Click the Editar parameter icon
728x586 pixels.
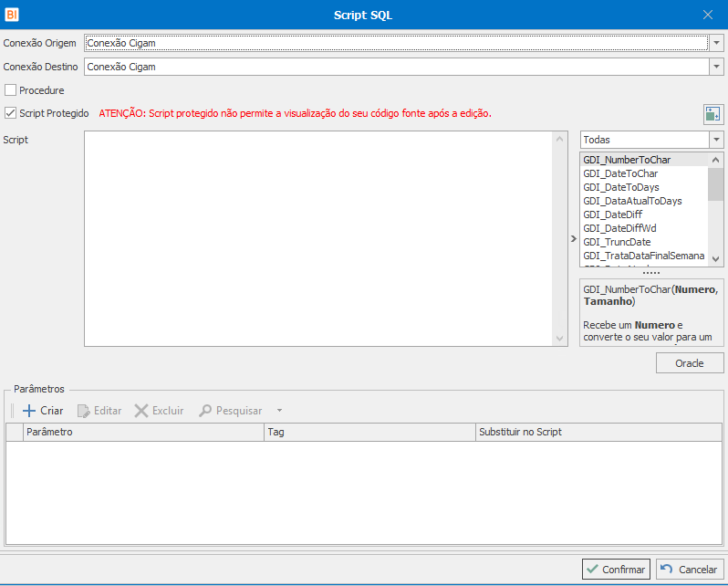click(84, 411)
